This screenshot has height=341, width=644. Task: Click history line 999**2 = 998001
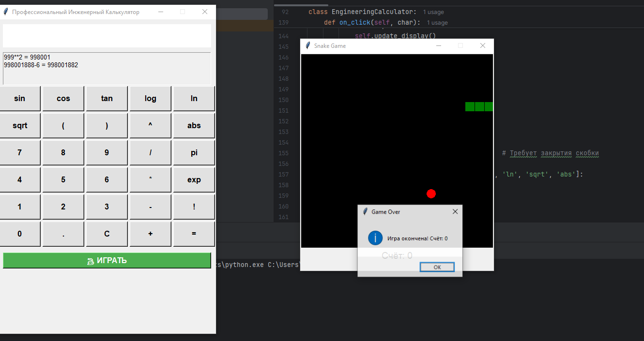coord(27,57)
